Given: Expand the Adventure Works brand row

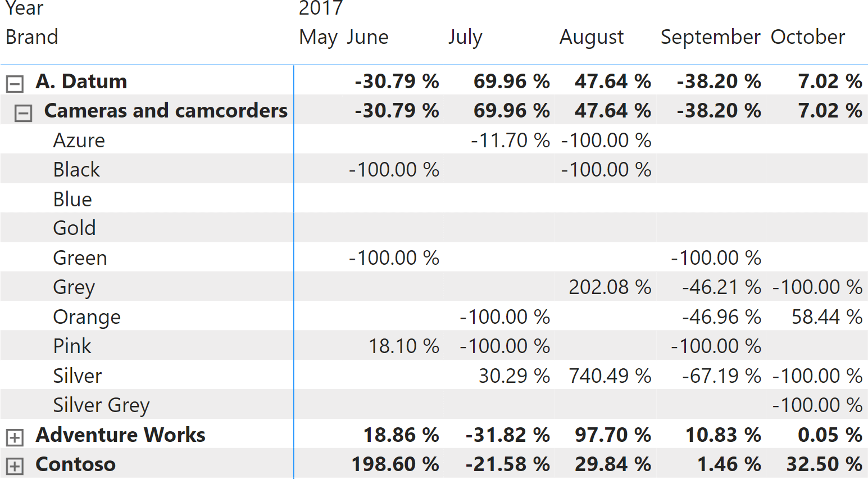Looking at the screenshot, I should 15,437.
